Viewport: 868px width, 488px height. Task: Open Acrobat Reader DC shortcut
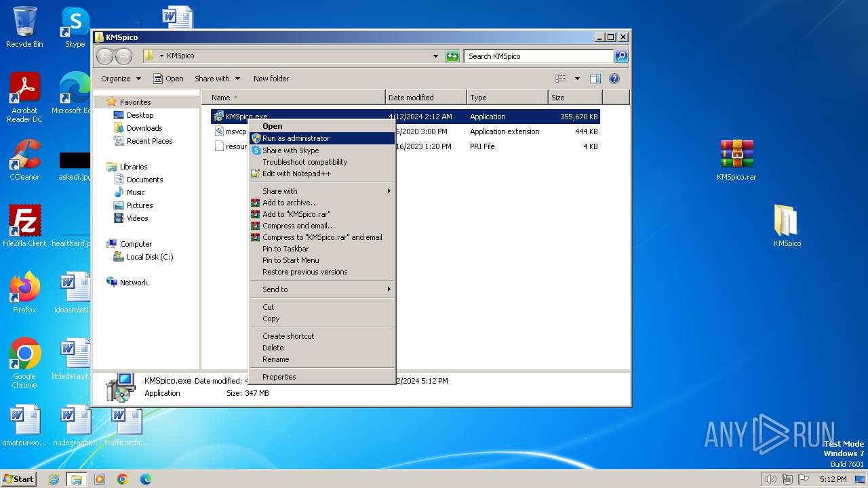24,98
